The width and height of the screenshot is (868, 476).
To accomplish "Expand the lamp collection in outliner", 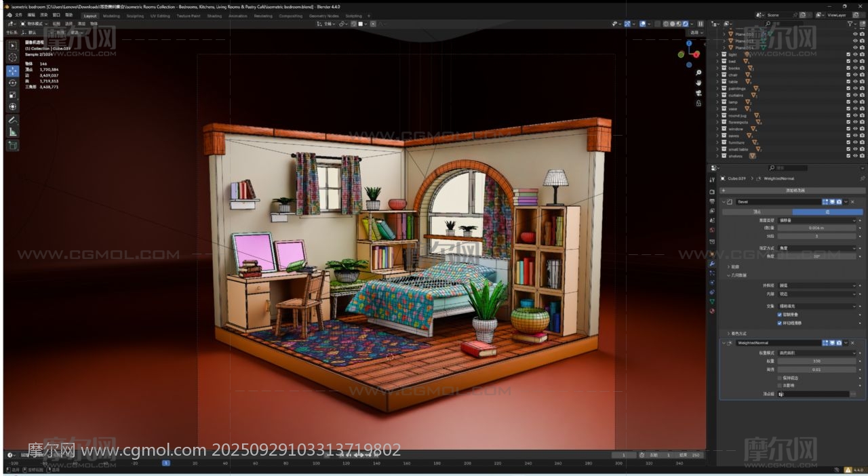I will (x=717, y=102).
